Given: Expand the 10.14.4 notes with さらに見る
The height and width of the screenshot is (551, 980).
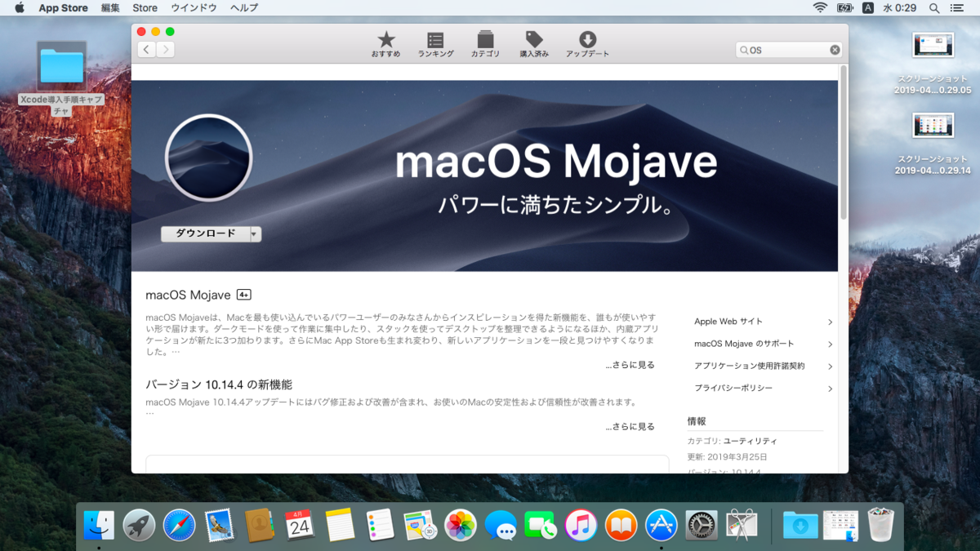Looking at the screenshot, I should tap(630, 426).
